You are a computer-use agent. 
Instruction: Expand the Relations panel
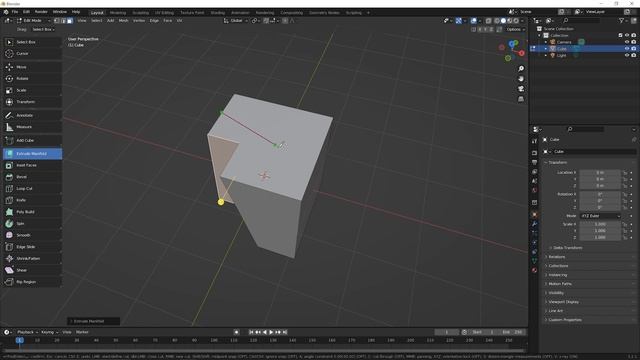pos(557,257)
